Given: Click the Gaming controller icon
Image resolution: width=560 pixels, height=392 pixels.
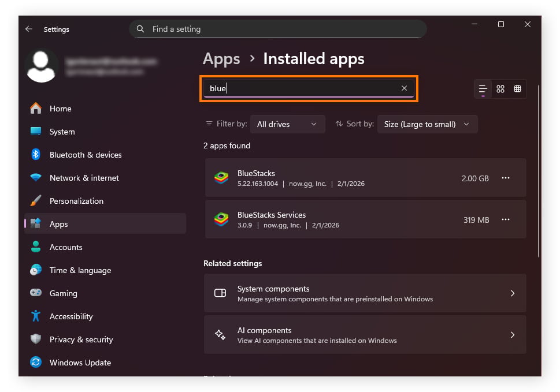Looking at the screenshot, I should pos(36,293).
